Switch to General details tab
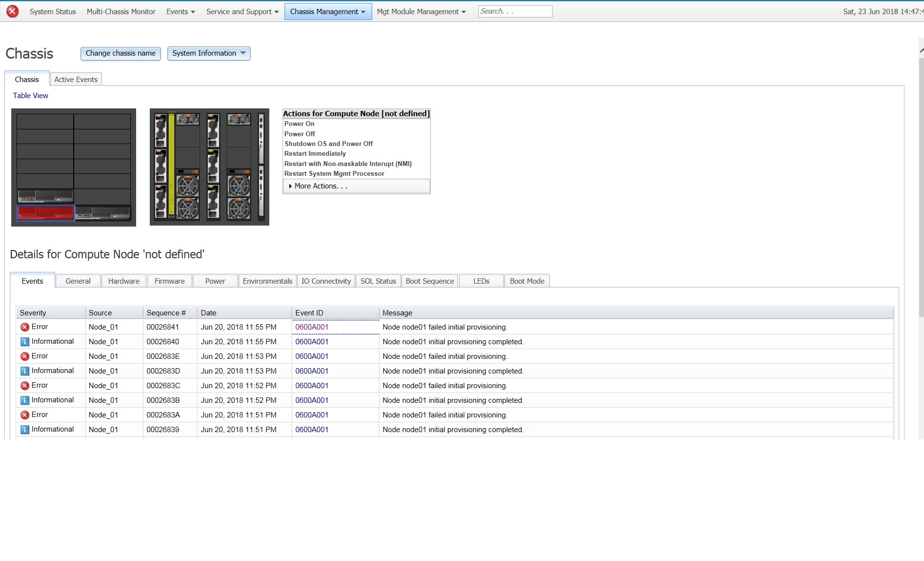The width and height of the screenshot is (924, 561). (x=78, y=281)
